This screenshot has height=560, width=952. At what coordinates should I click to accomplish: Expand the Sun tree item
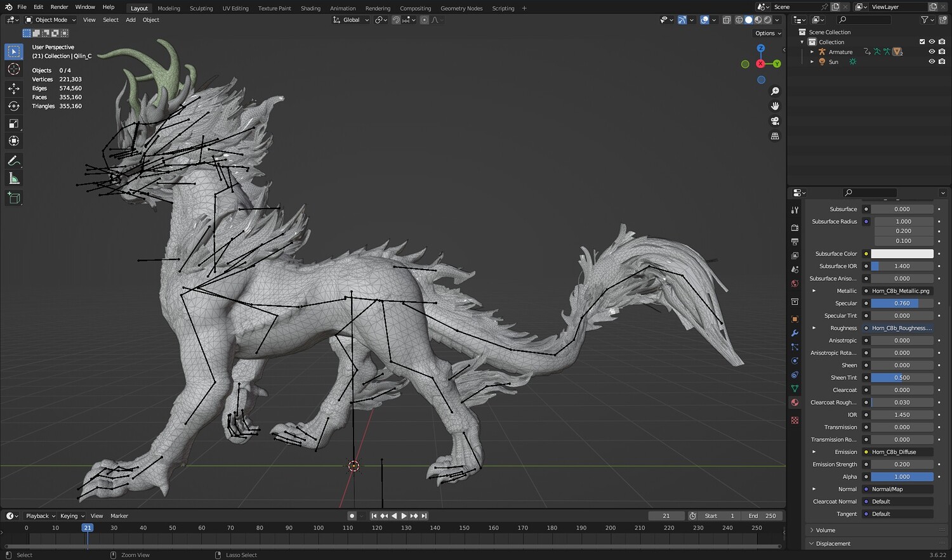[x=812, y=62]
